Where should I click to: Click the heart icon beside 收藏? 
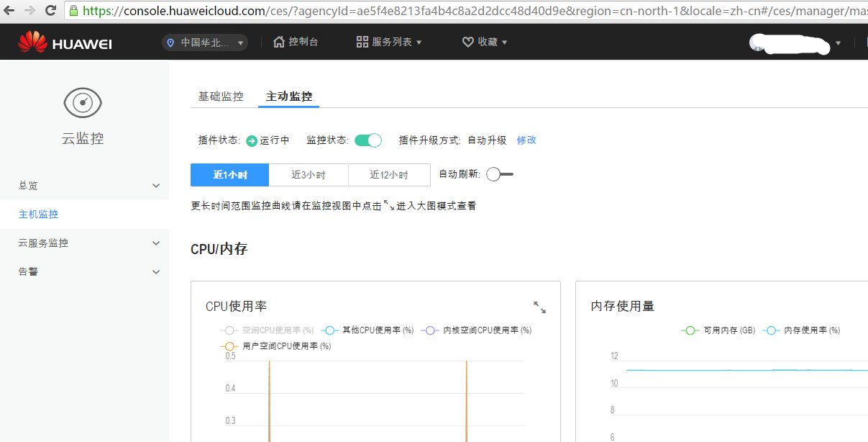coord(467,42)
